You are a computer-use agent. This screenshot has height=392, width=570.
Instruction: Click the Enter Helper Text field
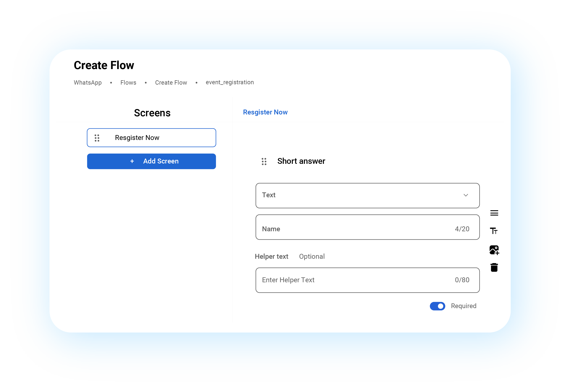(x=367, y=280)
